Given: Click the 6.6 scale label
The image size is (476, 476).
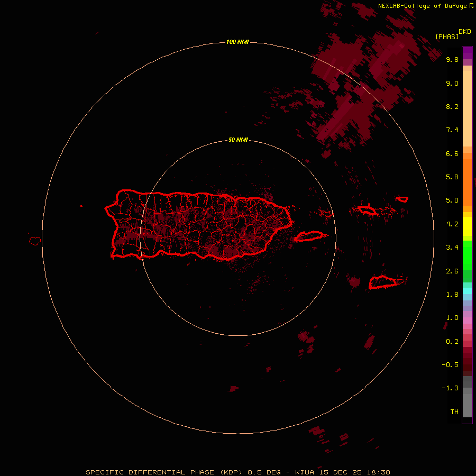Looking at the screenshot, I should click(x=452, y=153).
